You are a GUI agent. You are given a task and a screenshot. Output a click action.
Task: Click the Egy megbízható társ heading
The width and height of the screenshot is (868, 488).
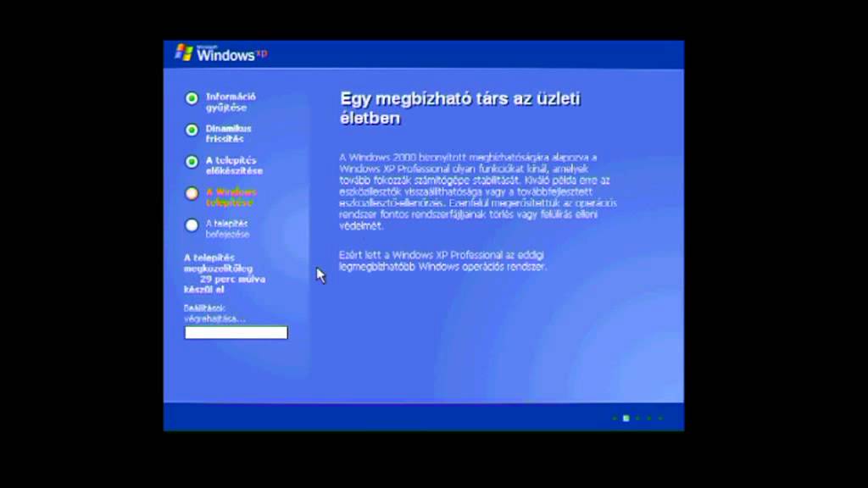tap(460, 108)
